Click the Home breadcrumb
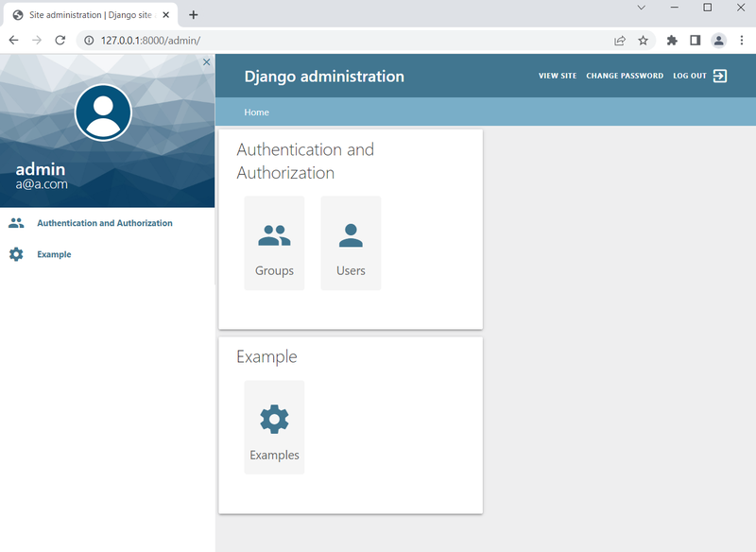This screenshot has height=552, width=756. point(256,112)
